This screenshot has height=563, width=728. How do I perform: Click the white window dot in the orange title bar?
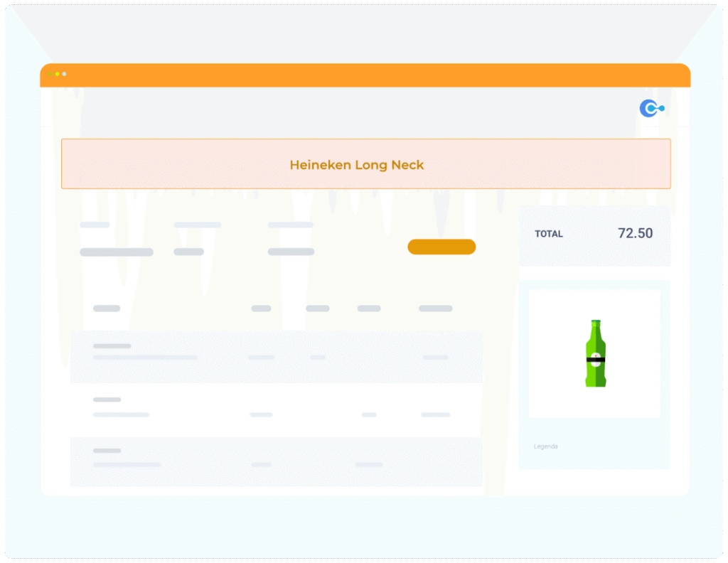tap(64, 74)
